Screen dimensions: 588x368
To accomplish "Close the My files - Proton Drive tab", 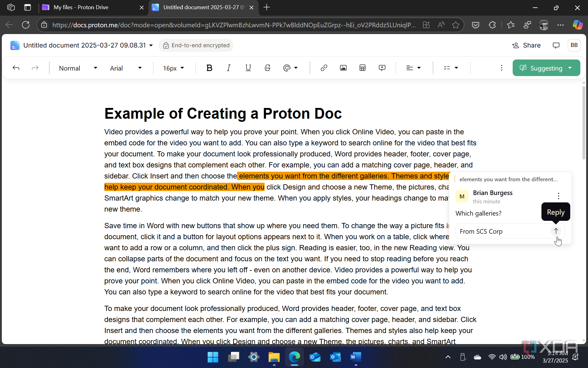I will click(x=141, y=8).
